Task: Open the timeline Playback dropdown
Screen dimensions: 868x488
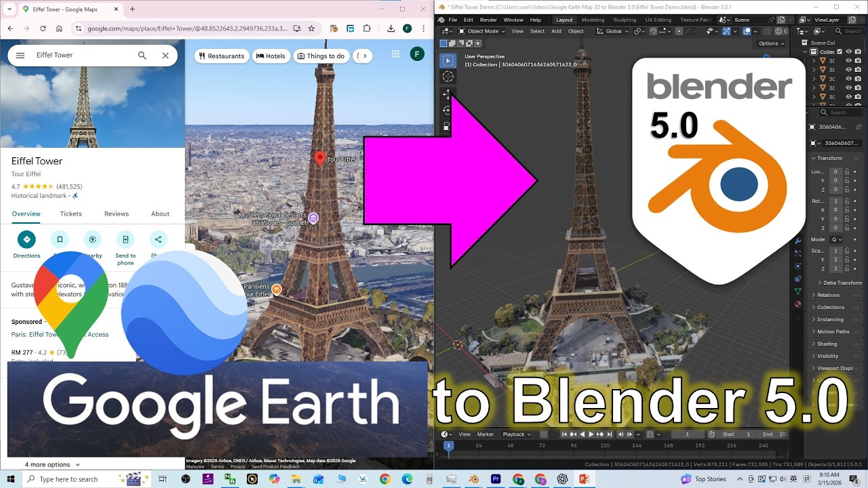Action: pyautogui.click(x=516, y=434)
